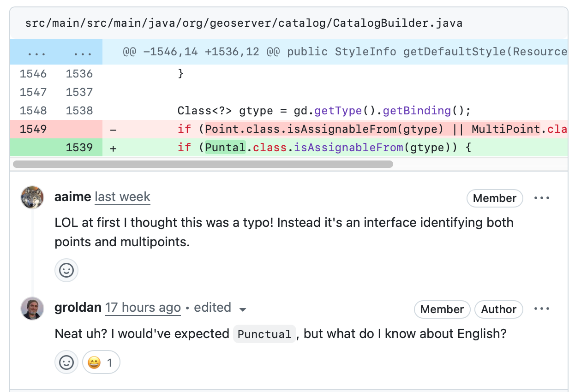Viewport: 575px width, 392px height.
Task: Open options menu on groldan's comment
Action: [541, 309]
